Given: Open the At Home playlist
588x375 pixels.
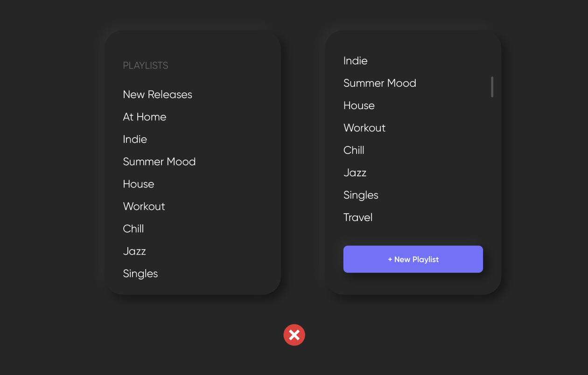Looking at the screenshot, I should pos(145,117).
